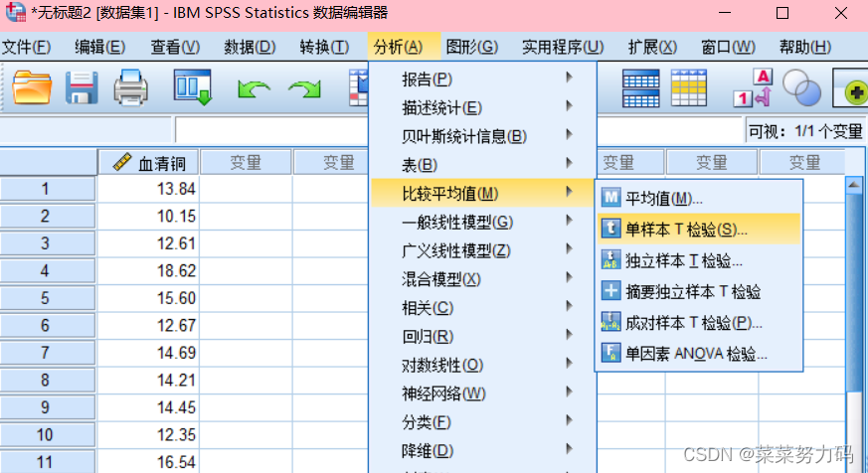Click the one-way ANOVA F icon

click(x=610, y=353)
